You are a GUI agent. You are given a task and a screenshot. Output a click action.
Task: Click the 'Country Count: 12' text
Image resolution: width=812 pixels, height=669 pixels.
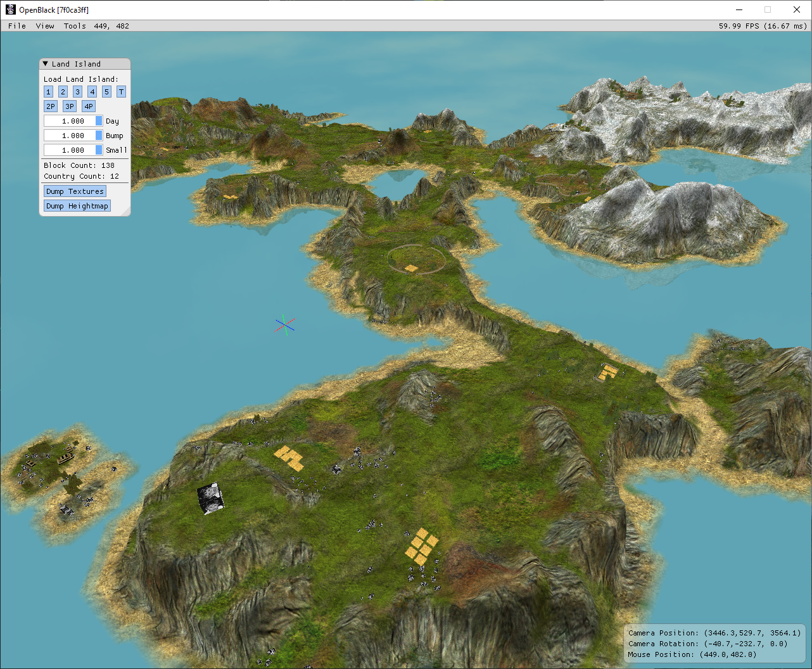[x=81, y=176]
